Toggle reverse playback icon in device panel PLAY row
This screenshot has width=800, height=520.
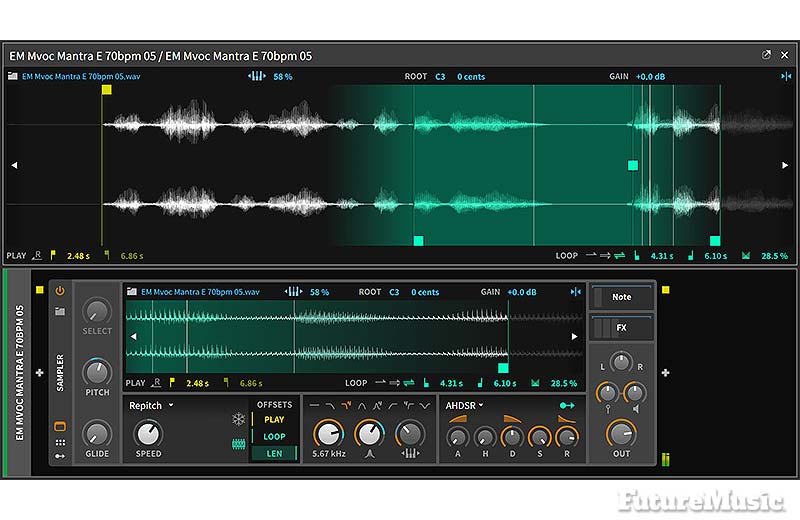157,382
